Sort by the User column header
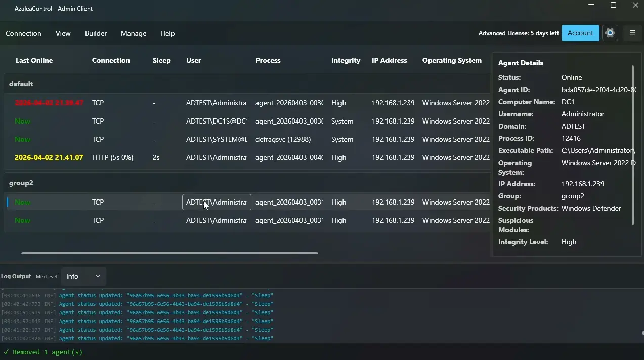Screen dimensions: 644x360 point(193,60)
